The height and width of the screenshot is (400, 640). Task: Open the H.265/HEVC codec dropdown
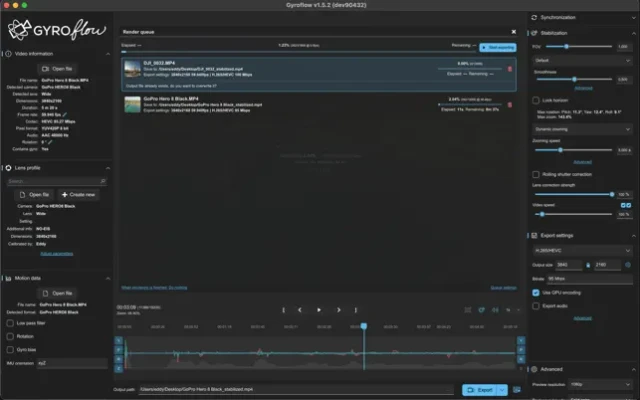coord(582,249)
